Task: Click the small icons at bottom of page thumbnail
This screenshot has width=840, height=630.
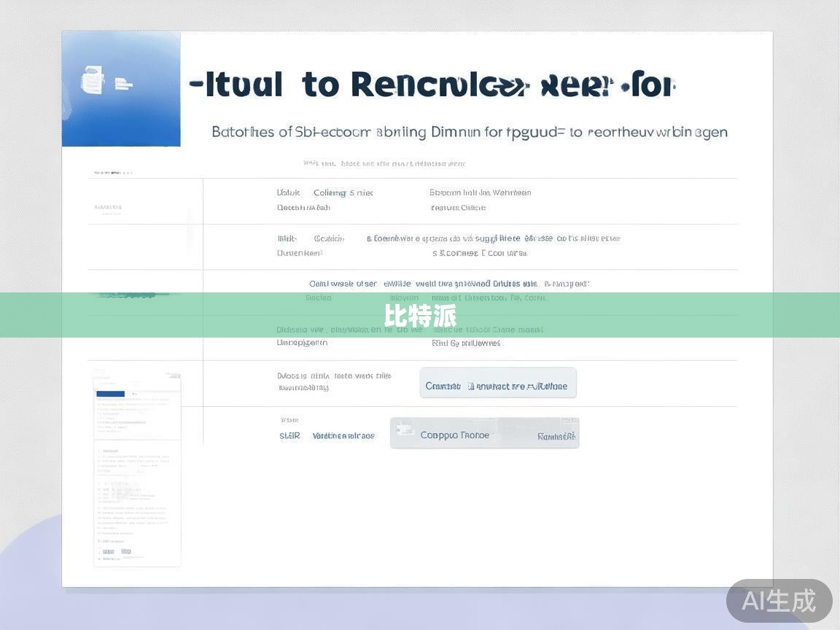Action: [x=117, y=552]
